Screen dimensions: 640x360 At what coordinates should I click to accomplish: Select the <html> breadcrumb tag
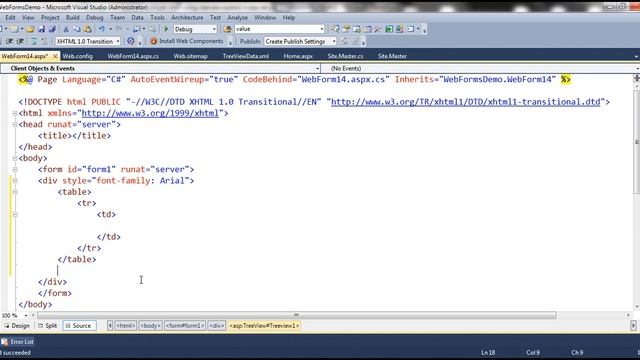(125, 326)
